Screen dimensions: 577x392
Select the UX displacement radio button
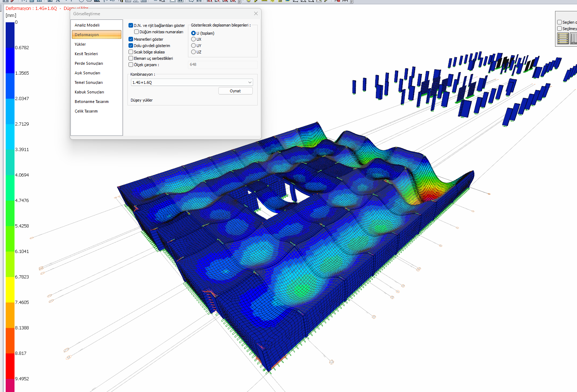coord(193,39)
